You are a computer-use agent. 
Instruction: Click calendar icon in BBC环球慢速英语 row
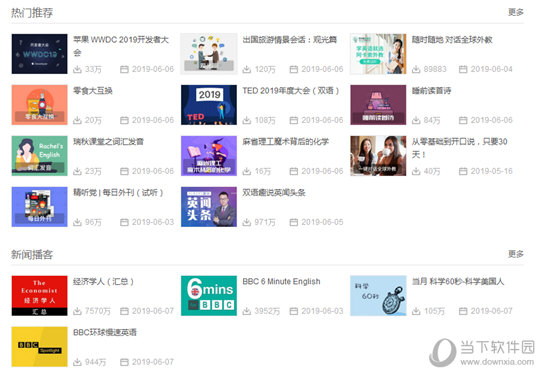pyautogui.click(x=124, y=362)
